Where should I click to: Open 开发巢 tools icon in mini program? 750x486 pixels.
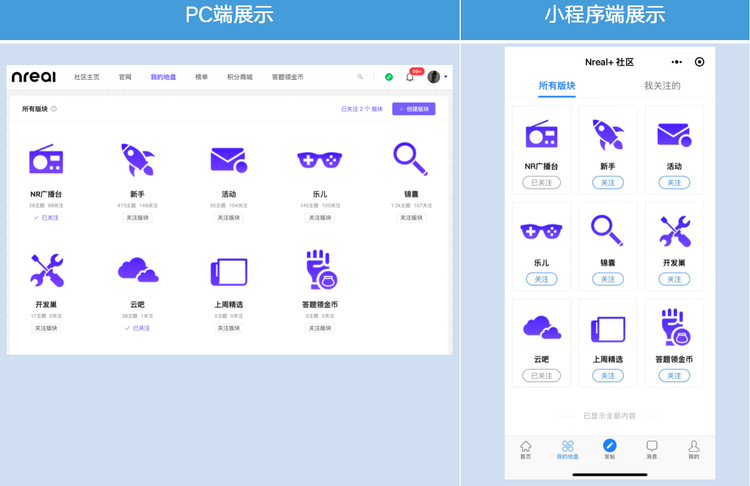674,232
